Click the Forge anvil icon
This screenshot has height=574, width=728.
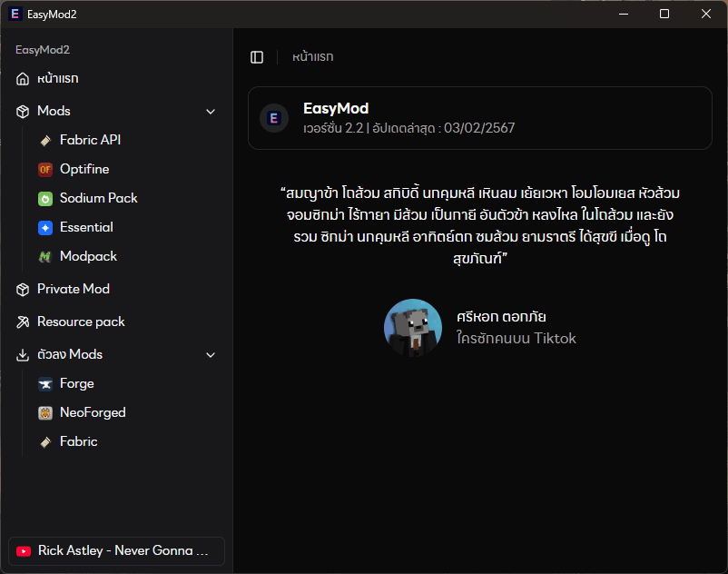pyautogui.click(x=45, y=384)
